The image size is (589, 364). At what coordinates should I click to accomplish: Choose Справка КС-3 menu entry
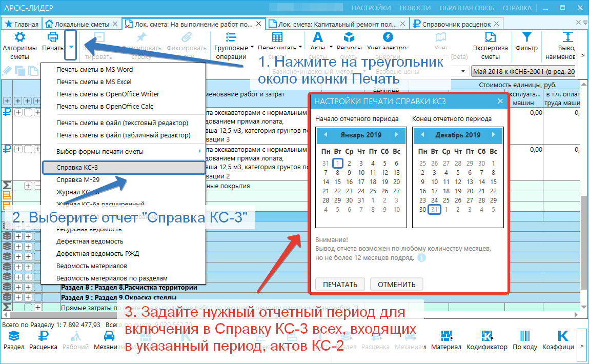(124, 168)
